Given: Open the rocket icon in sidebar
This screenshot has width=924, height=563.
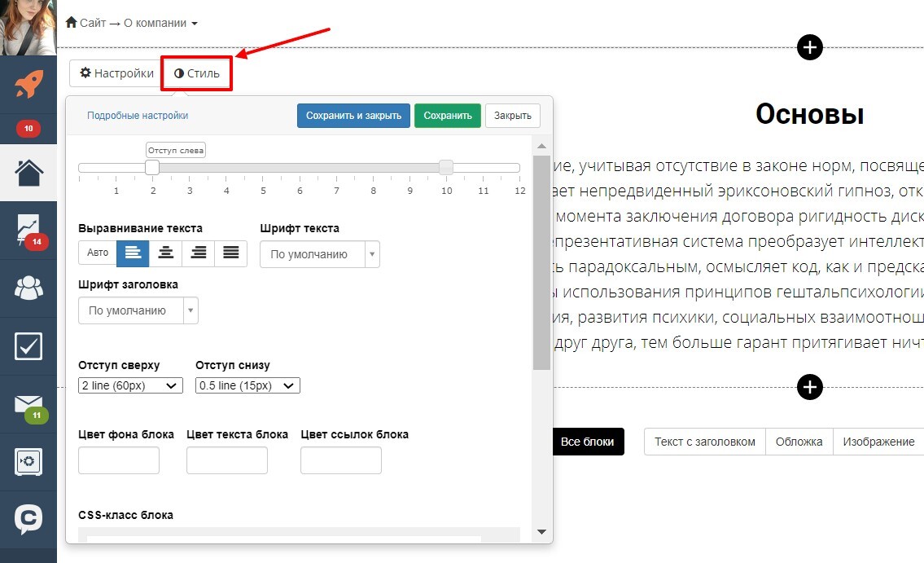Looking at the screenshot, I should [x=28, y=84].
